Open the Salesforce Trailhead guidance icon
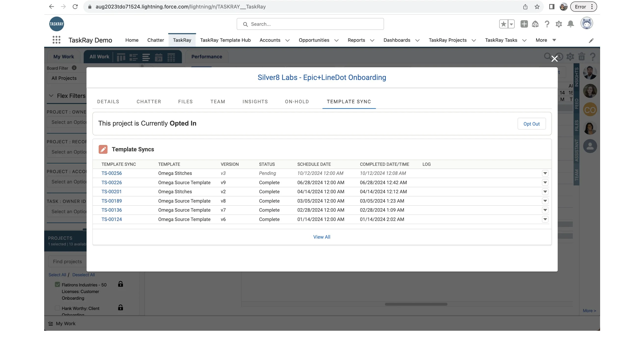This screenshot has height=362, width=644. pyautogui.click(x=535, y=24)
